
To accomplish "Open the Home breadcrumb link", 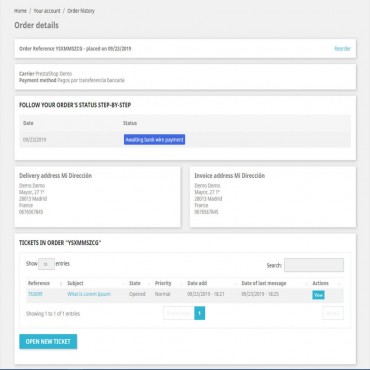I will click(x=20, y=11).
